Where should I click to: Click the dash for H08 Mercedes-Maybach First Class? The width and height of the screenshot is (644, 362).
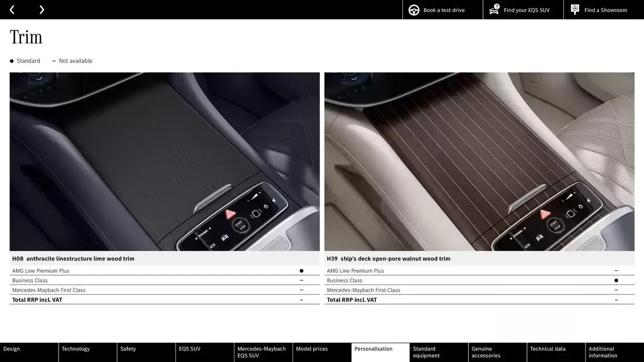pyautogui.click(x=300, y=289)
